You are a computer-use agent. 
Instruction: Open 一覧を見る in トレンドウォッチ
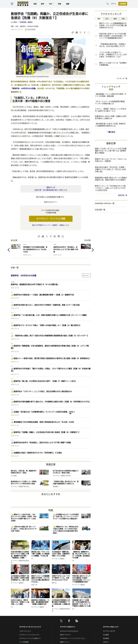click(111, 132)
